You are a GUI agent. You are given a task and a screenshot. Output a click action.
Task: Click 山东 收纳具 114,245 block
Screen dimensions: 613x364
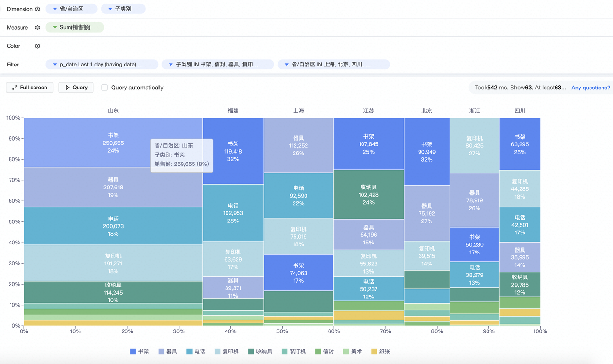[113, 292]
